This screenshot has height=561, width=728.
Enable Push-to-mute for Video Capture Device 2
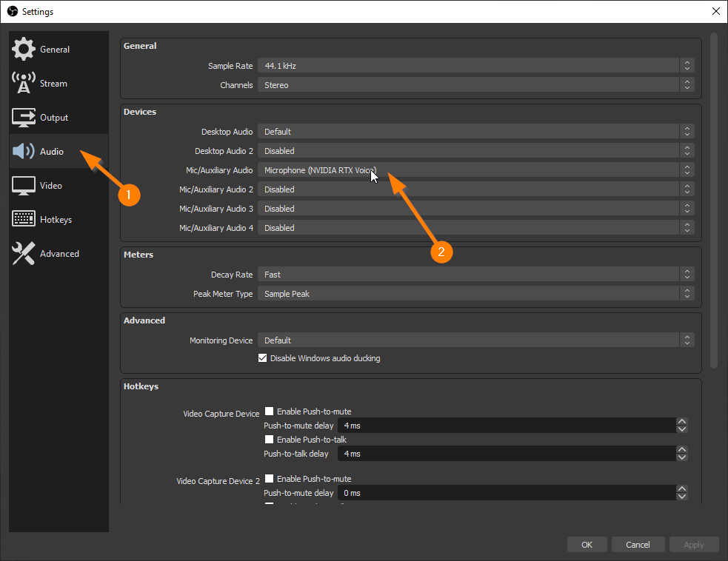(x=269, y=478)
